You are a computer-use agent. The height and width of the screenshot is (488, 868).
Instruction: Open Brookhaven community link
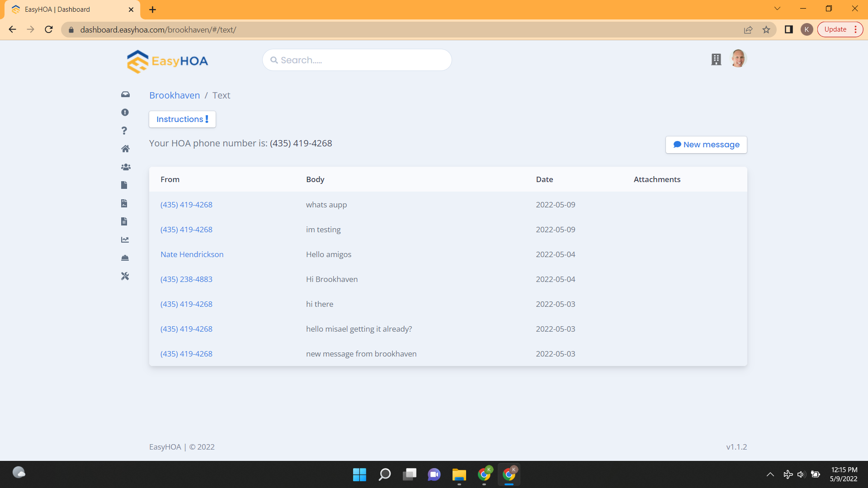[174, 95]
